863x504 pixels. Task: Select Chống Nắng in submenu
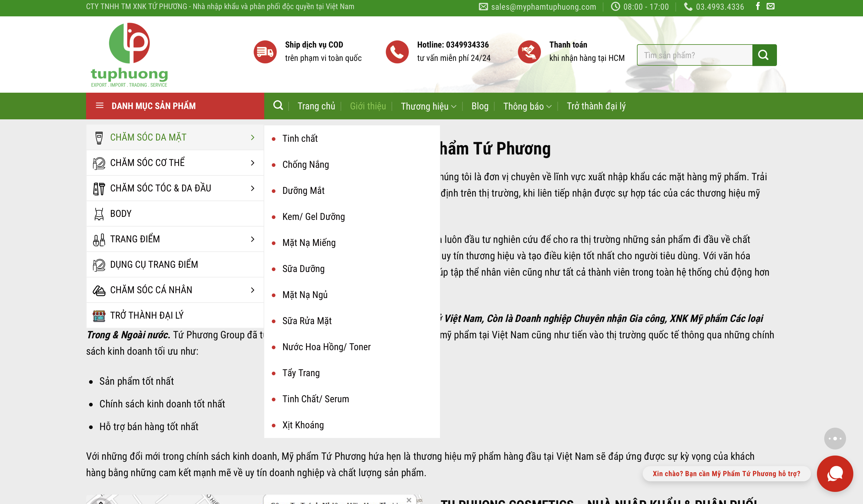[x=305, y=165]
